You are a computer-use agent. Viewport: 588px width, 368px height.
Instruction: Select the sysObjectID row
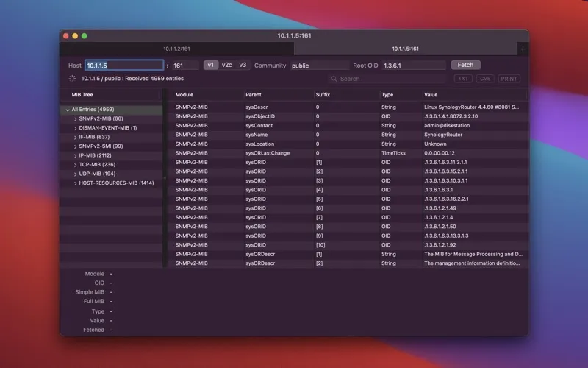tap(348, 116)
